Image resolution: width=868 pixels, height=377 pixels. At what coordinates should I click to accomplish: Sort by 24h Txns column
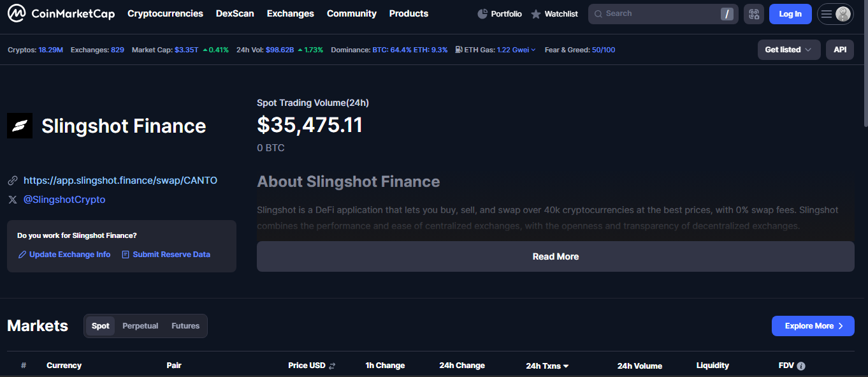point(547,366)
